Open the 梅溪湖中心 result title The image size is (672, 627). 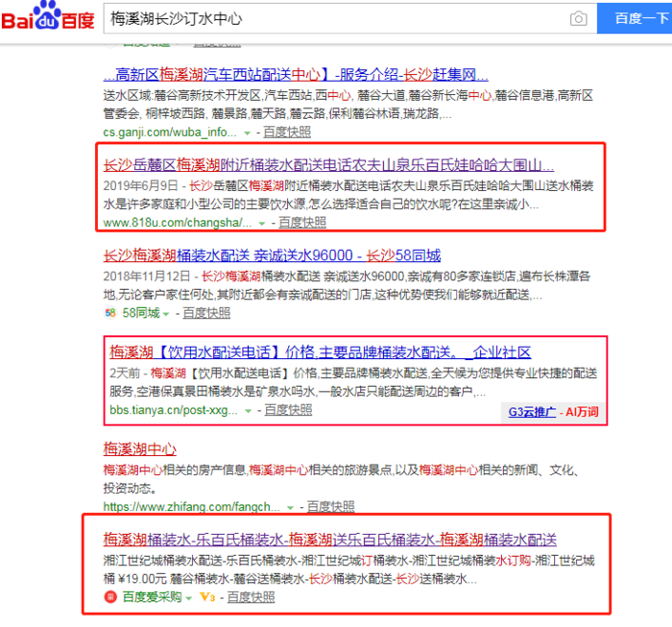tap(140, 449)
